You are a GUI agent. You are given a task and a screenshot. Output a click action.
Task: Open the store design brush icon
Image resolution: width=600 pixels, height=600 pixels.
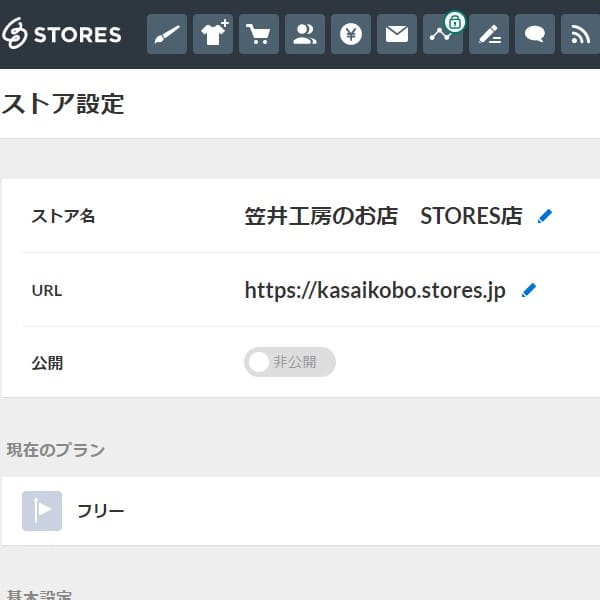tap(167, 34)
